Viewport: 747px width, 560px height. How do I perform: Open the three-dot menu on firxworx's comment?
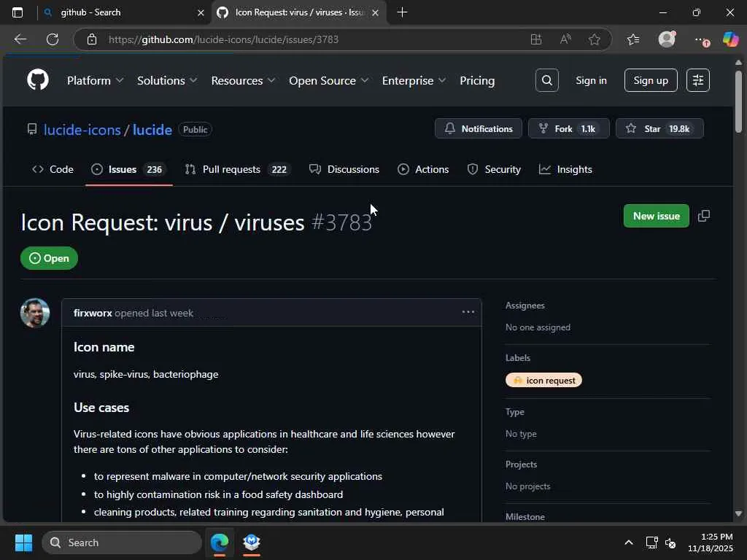(468, 312)
